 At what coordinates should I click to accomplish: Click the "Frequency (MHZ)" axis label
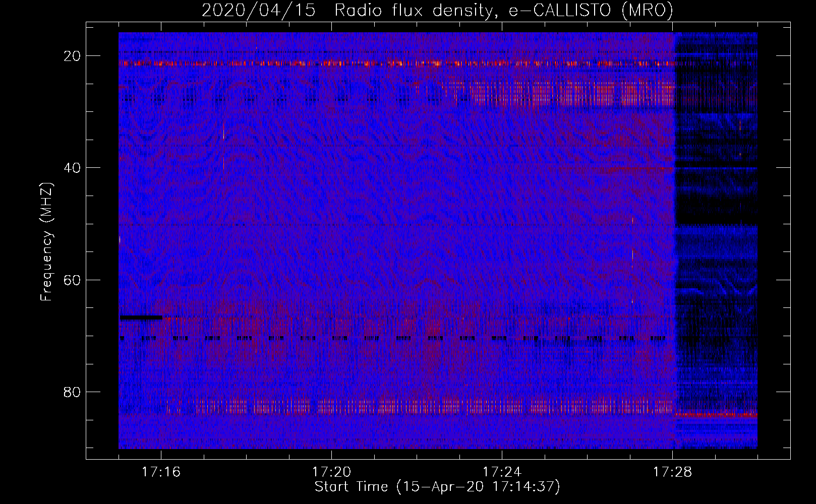coord(46,242)
